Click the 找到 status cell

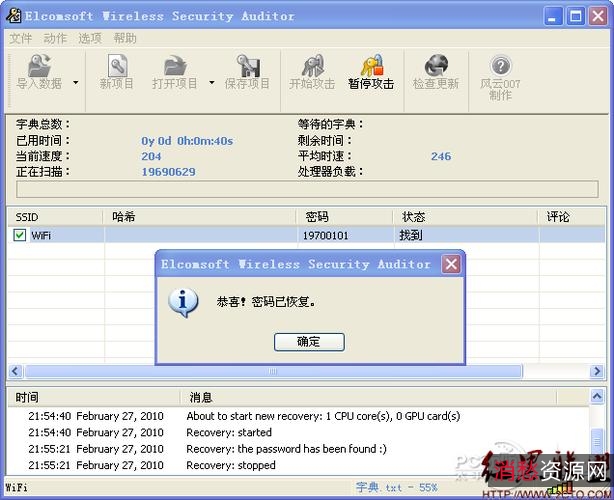click(x=411, y=235)
